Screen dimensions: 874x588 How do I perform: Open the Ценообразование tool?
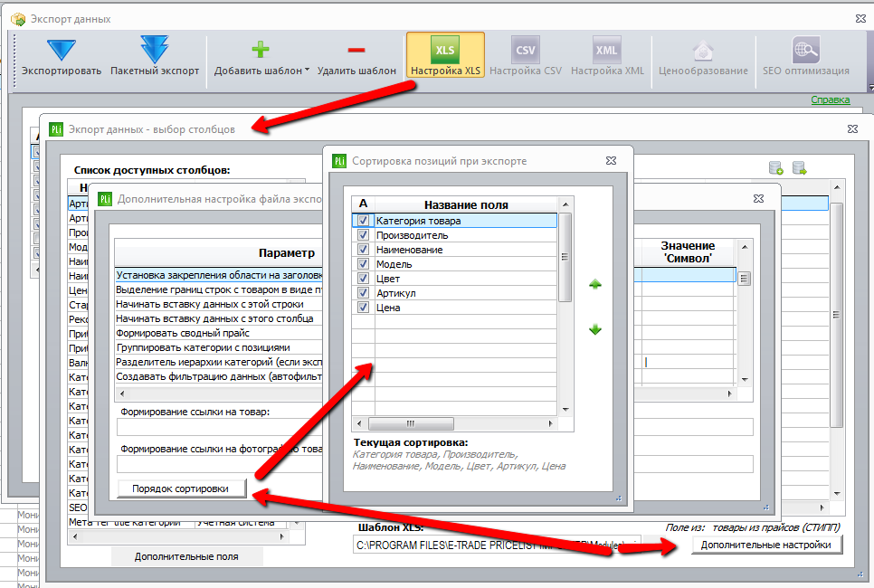tap(703, 56)
